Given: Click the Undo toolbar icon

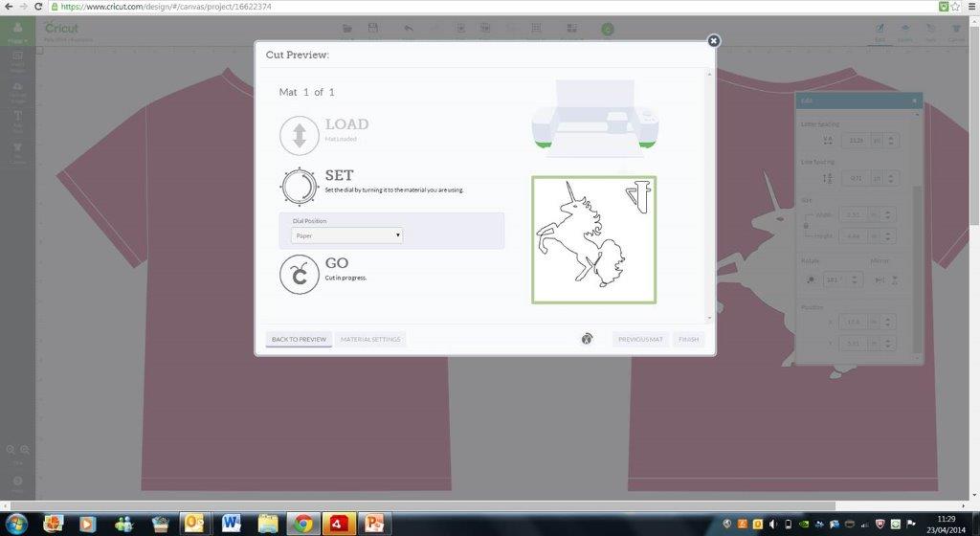Looking at the screenshot, I should click(x=409, y=29).
